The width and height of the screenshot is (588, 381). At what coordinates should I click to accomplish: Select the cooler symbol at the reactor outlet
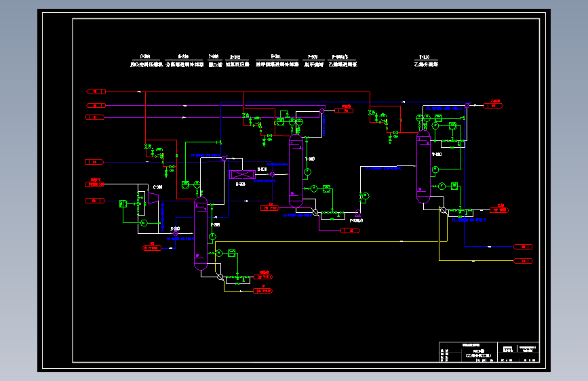[272, 174]
